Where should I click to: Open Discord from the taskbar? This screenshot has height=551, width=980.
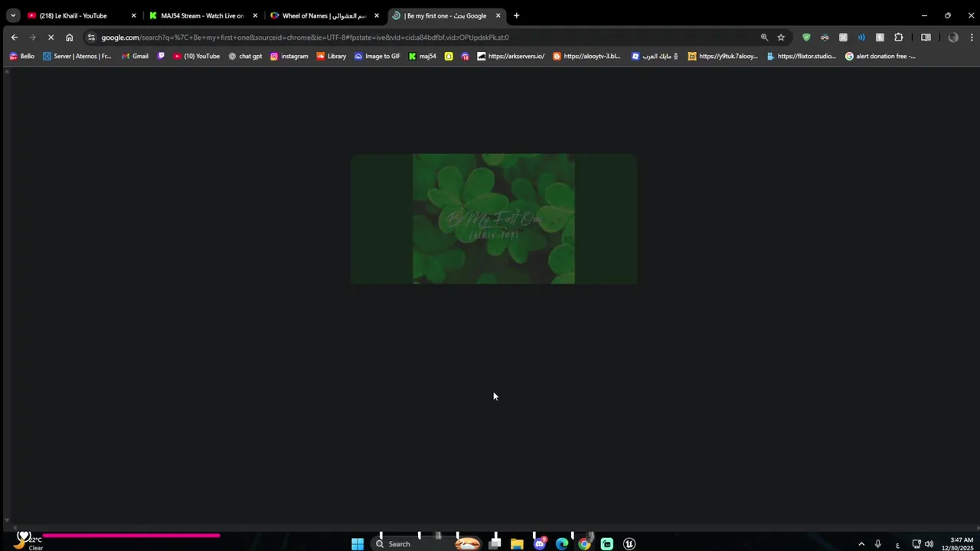pyautogui.click(x=540, y=544)
